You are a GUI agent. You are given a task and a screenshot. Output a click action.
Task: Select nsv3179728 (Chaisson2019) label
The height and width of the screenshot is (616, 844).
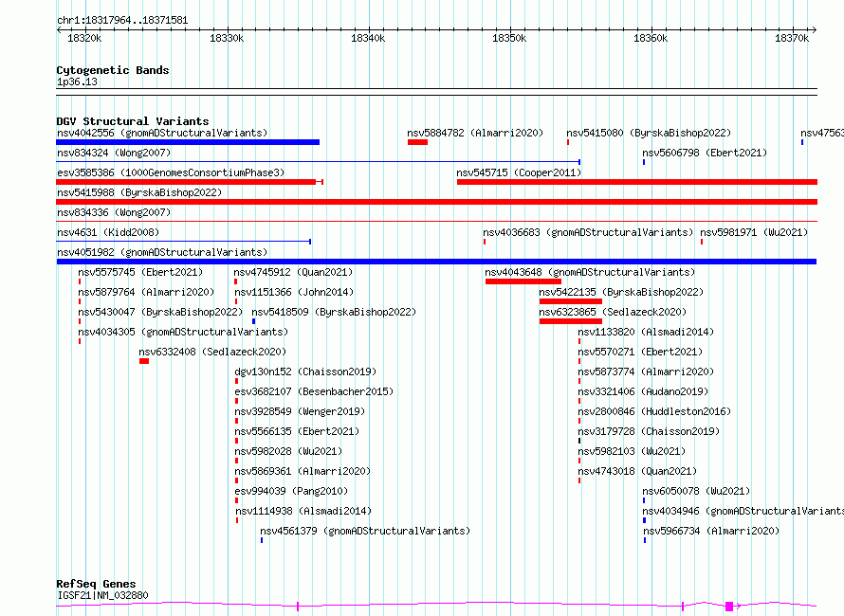coord(649,431)
